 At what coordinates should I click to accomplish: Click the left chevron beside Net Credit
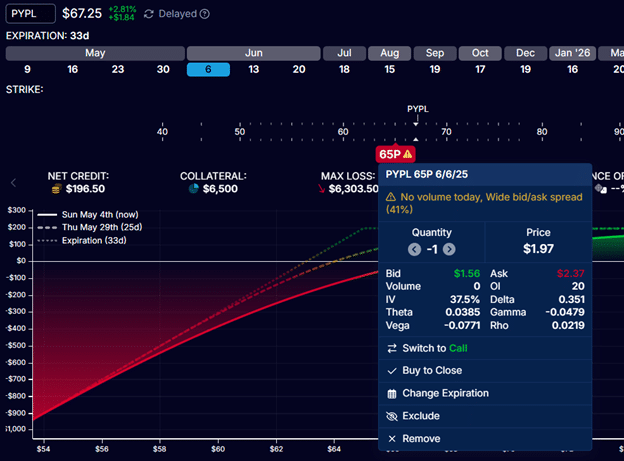click(x=14, y=183)
